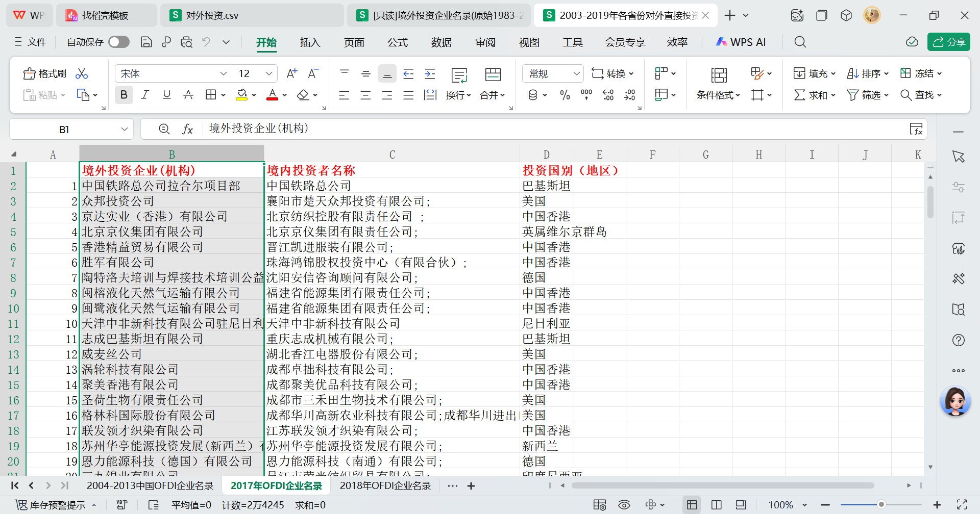
Task: Click the selection arrow icon in right sidebar
Action: [959, 157]
